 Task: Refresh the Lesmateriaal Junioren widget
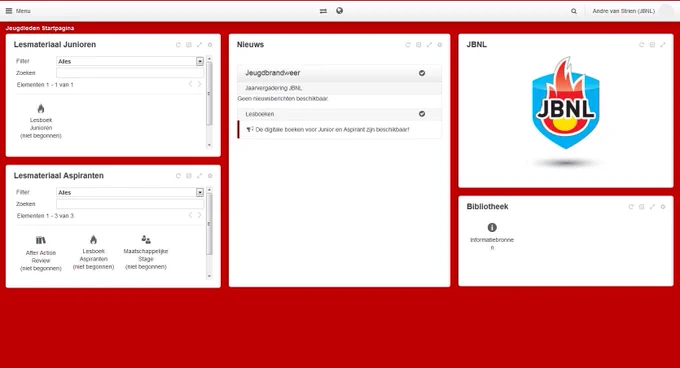[178, 45]
